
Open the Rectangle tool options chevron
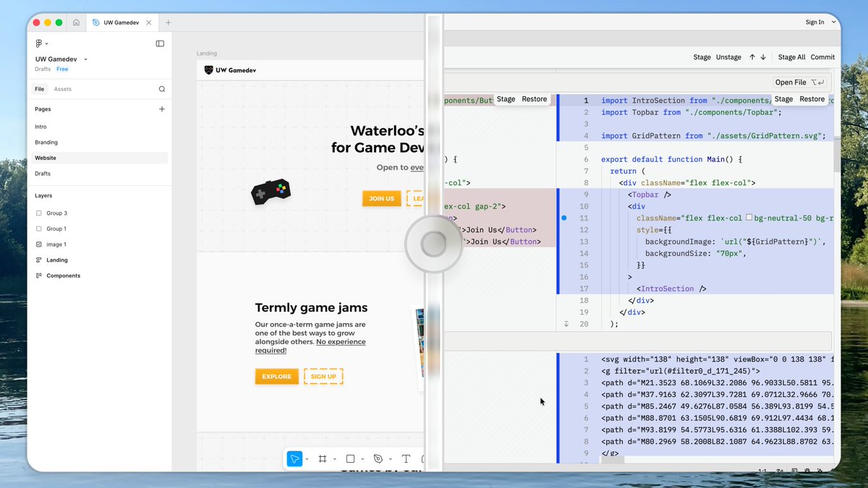pos(362,459)
